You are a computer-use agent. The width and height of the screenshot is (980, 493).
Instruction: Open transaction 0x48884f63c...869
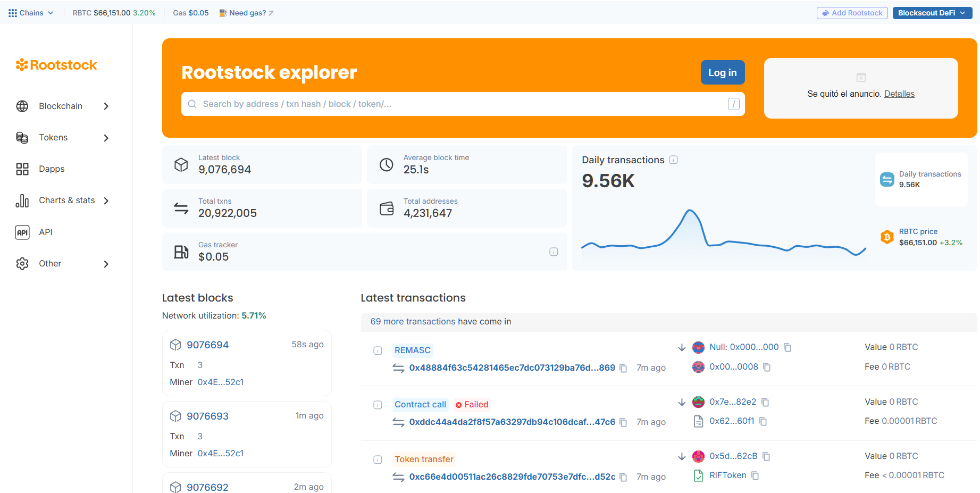click(512, 368)
